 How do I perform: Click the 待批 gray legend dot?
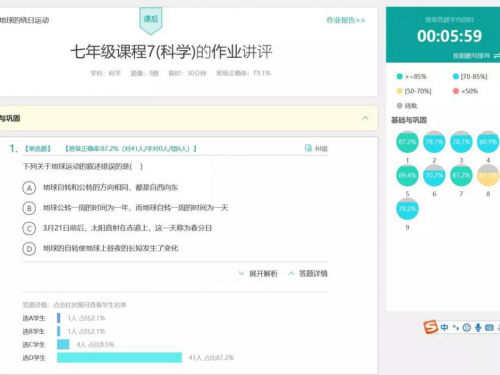[400, 106]
